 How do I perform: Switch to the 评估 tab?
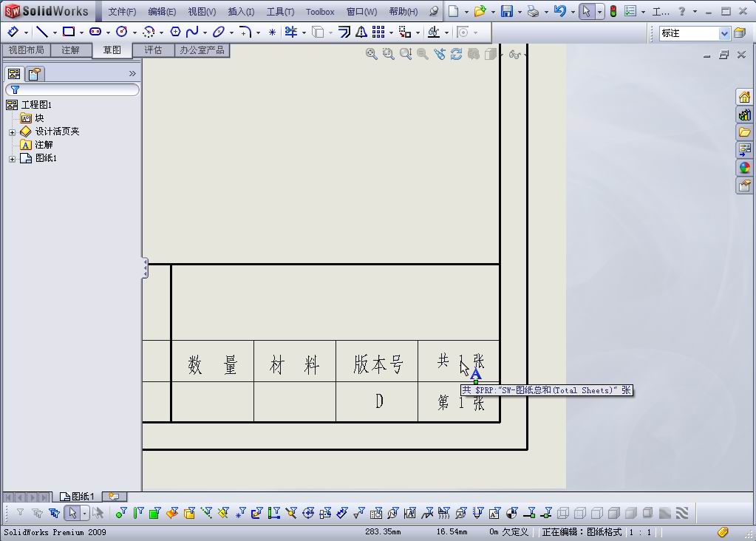click(x=153, y=50)
